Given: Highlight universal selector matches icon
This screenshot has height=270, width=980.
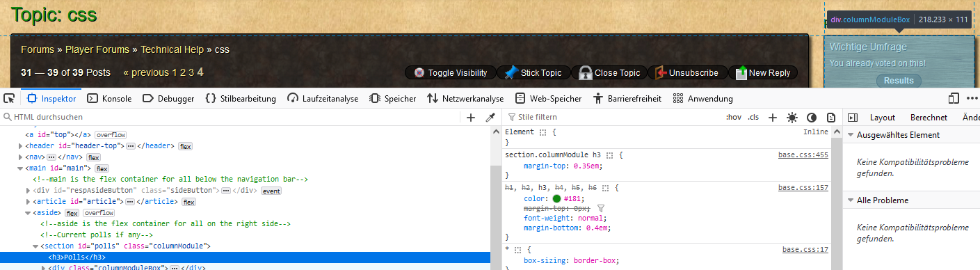Looking at the screenshot, I should point(517,250).
